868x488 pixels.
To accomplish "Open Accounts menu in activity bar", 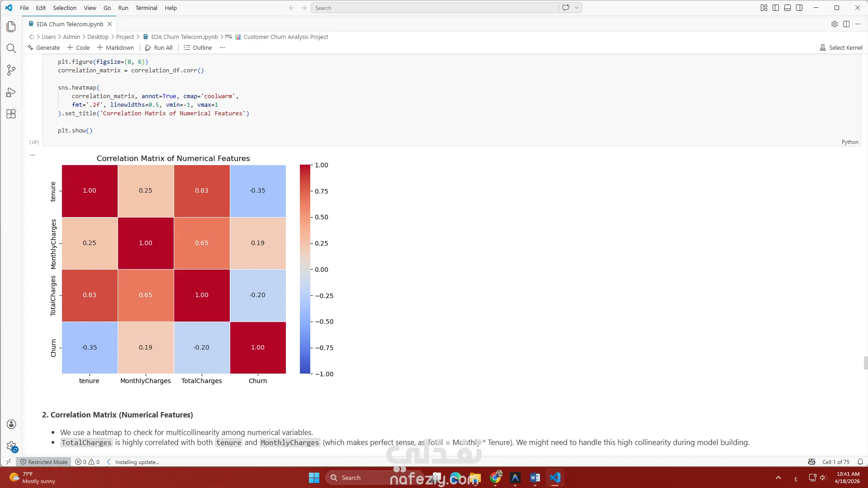I will 12,424.
